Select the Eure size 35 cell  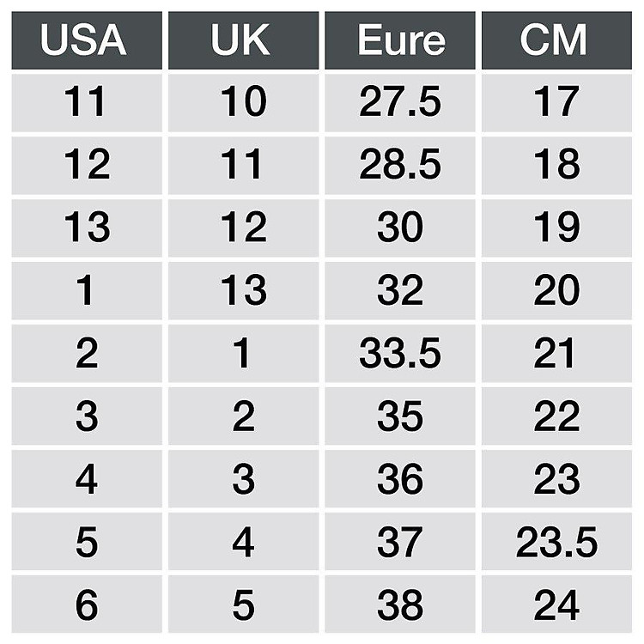(400, 417)
